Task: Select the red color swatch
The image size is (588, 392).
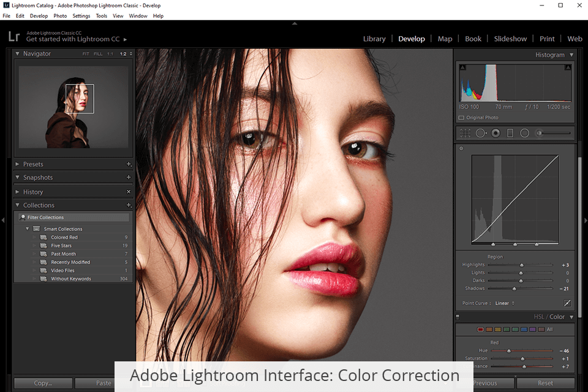Action: pyautogui.click(x=480, y=330)
